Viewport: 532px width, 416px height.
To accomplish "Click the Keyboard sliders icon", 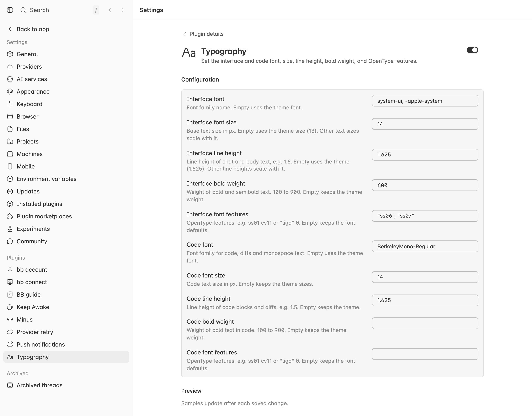I will pos(10,104).
